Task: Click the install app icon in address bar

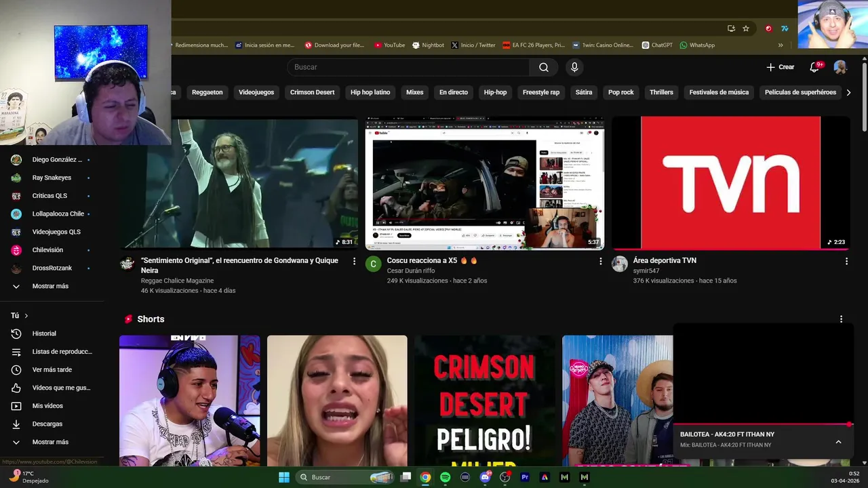Action: [731, 28]
